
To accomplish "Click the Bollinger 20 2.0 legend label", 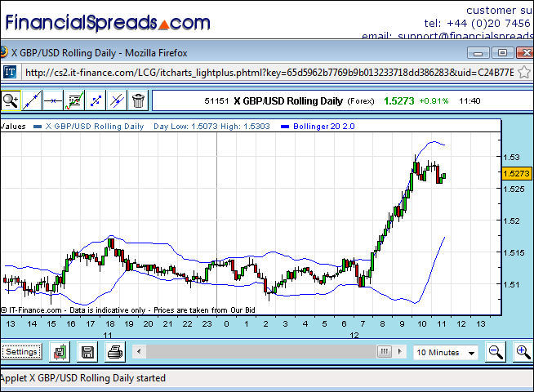I will [x=324, y=127].
